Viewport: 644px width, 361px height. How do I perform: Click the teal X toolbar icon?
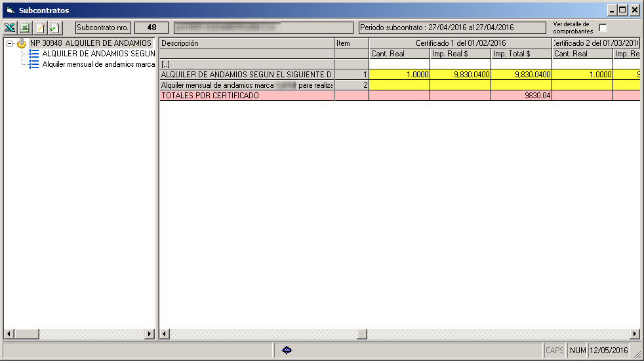pyautogui.click(x=10, y=28)
